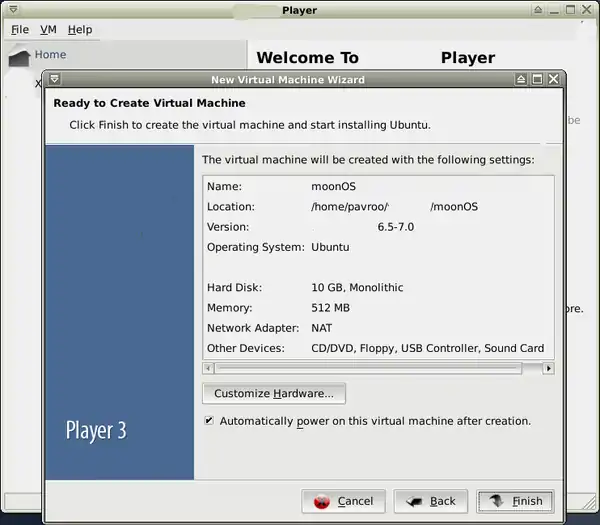Click the Home icon in the sidebar
The width and height of the screenshot is (600, 525).
coord(19,57)
